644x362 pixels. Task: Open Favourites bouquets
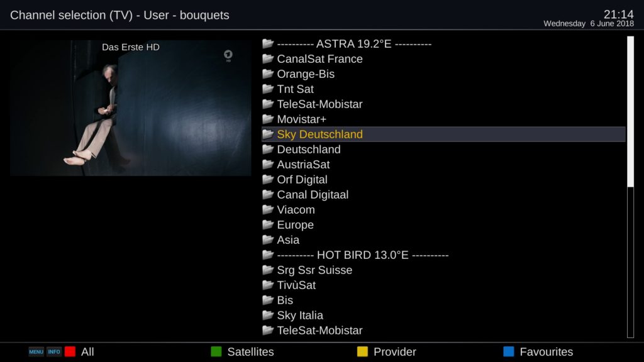click(x=547, y=352)
